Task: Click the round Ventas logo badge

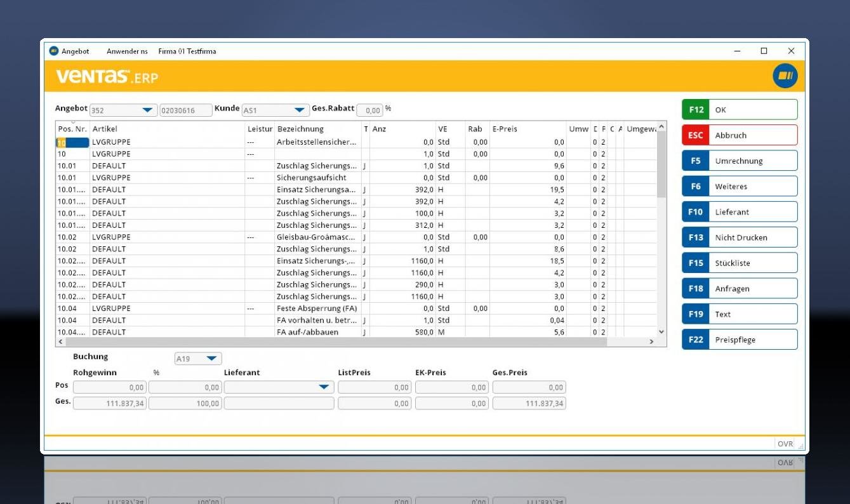Action: pyautogui.click(x=785, y=76)
